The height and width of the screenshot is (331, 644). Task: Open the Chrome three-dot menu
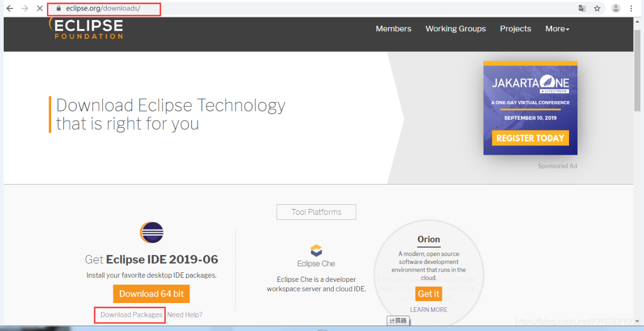pos(631,8)
